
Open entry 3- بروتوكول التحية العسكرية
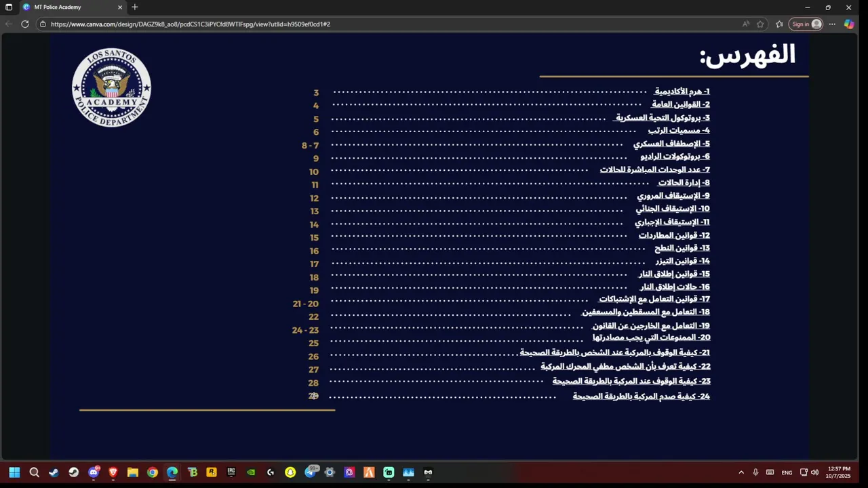(663, 118)
